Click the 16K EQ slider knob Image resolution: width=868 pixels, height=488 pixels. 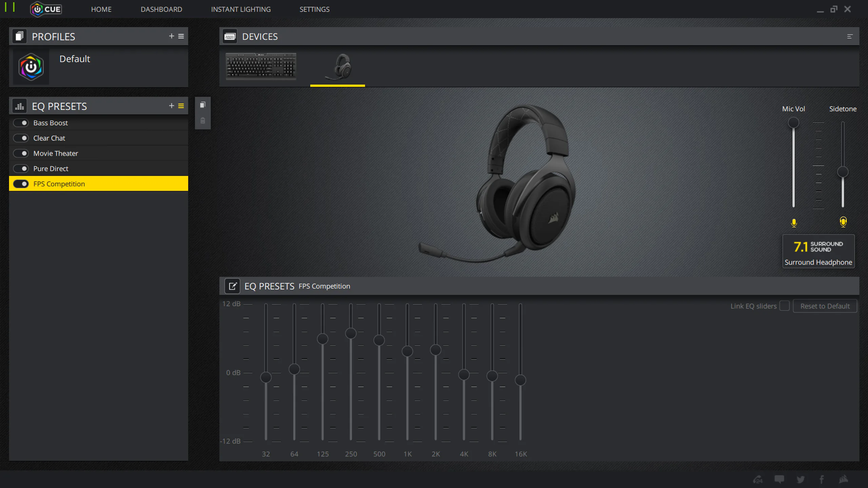click(x=520, y=380)
